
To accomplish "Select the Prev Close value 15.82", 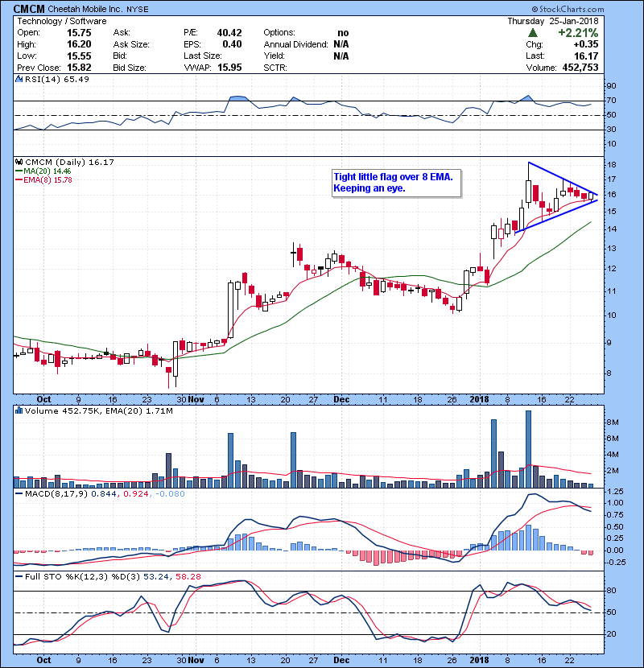I will [79, 68].
